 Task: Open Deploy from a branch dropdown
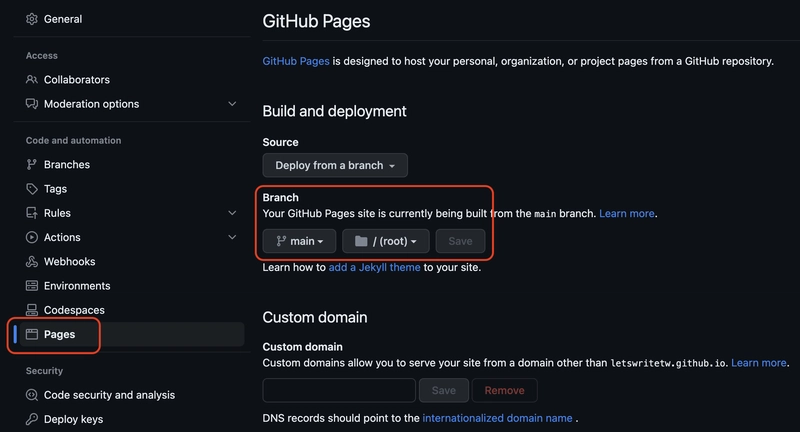[x=335, y=165]
